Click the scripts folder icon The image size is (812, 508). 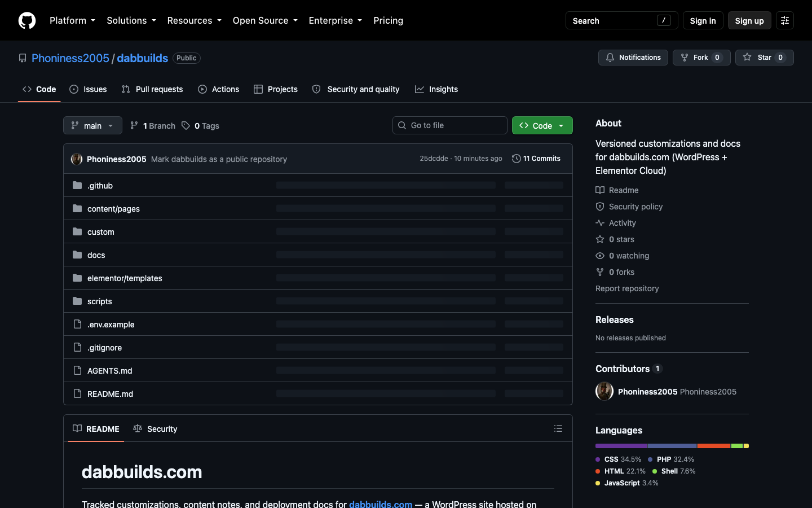[77, 301]
